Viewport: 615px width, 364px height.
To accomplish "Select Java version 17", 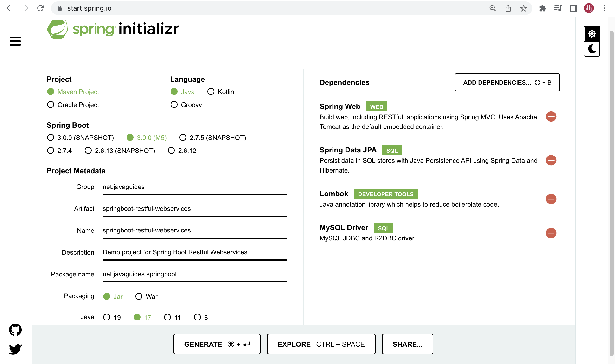I will pyautogui.click(x=142, y=317).
